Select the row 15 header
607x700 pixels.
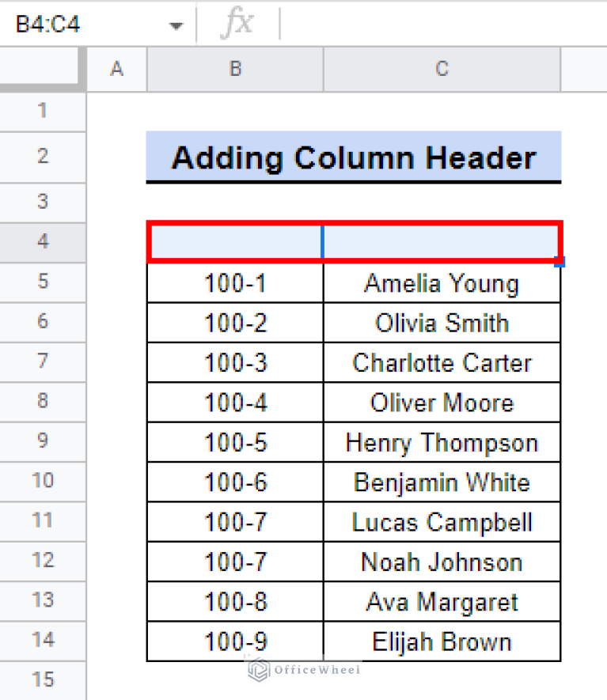pyautogui.click(x=43, y=680)
